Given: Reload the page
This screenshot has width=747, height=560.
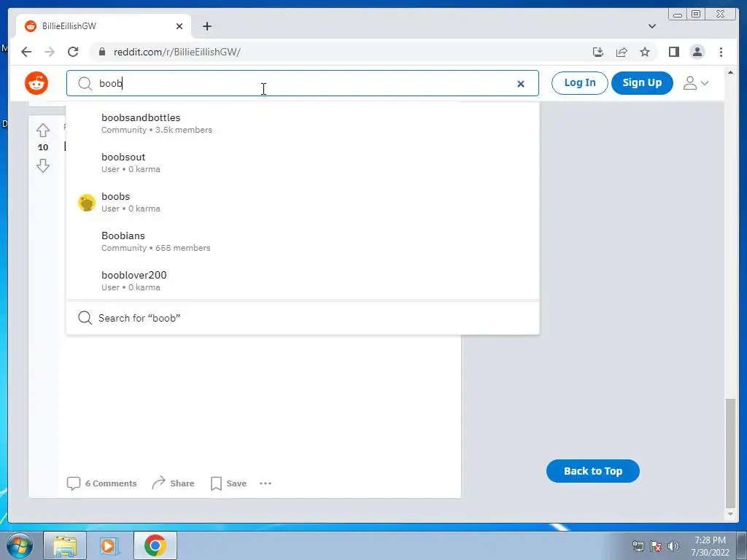Looking at the screenshot, I should point(73,52).
